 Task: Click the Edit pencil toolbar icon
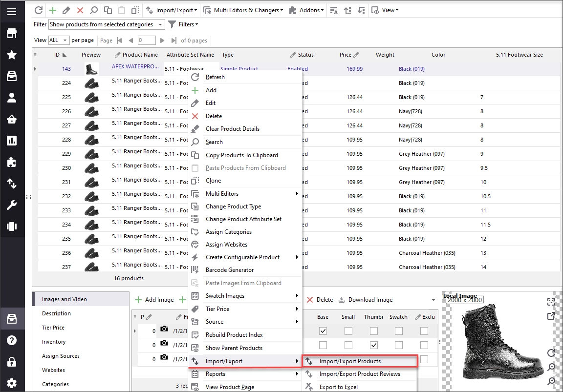(66, 10)
